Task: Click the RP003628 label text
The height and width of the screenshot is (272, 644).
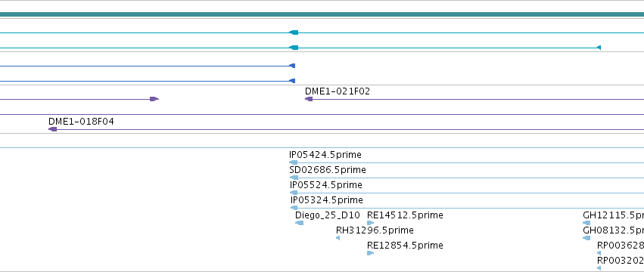Action: (621, 246)
